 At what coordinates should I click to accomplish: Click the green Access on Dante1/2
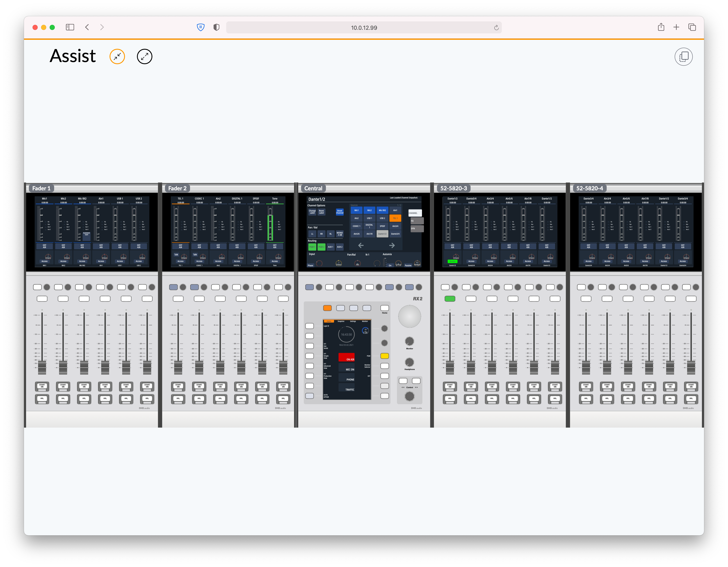coord(452,261)
